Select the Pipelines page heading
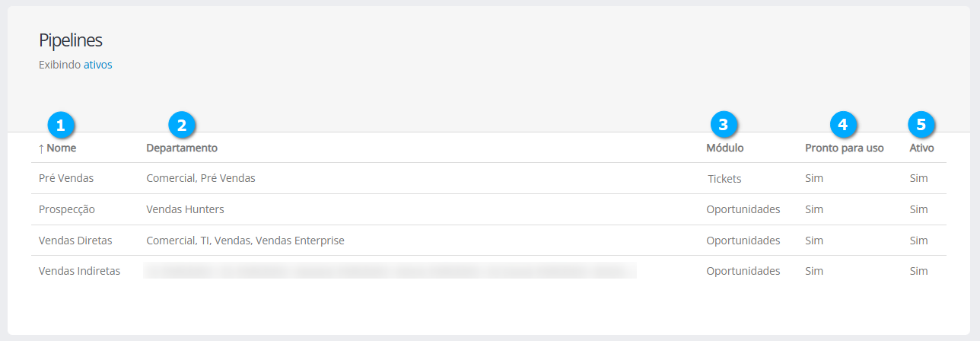Image resolution: width=980 pixels, height=341 pixels. [x=71, y=40]
